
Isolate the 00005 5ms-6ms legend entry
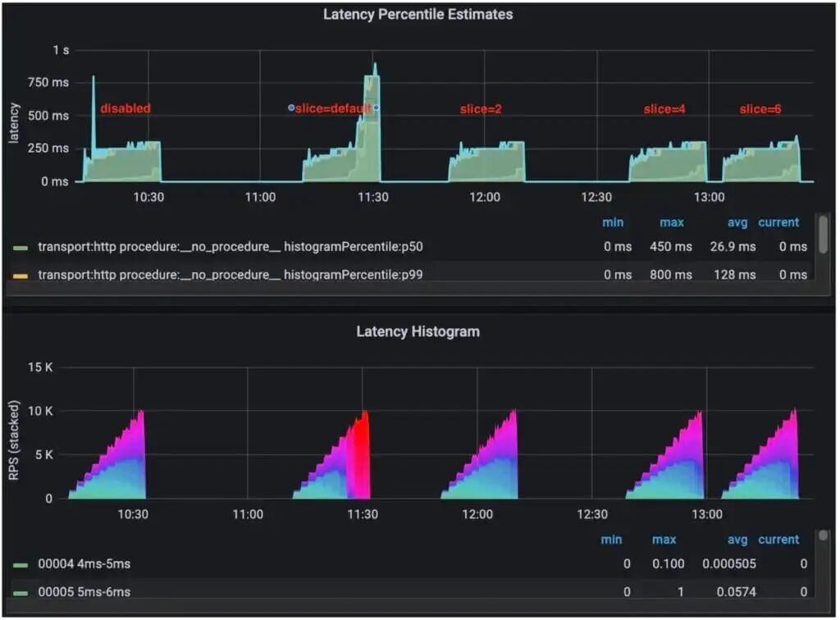click(84, 592)
